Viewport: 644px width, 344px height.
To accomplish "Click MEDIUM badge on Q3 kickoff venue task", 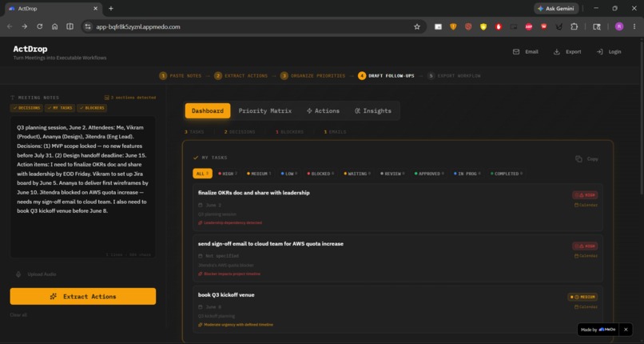I will pos(582,297).
